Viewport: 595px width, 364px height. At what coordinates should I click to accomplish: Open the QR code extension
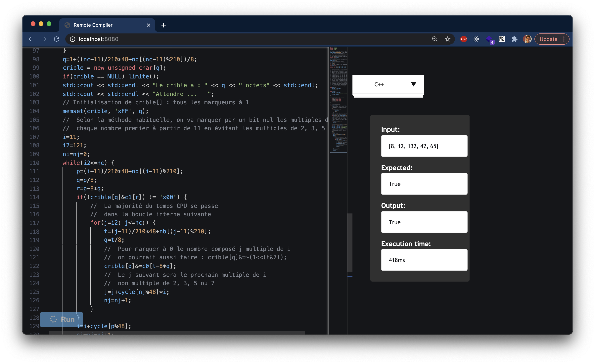pyautogui.click(x=502, y=39)
